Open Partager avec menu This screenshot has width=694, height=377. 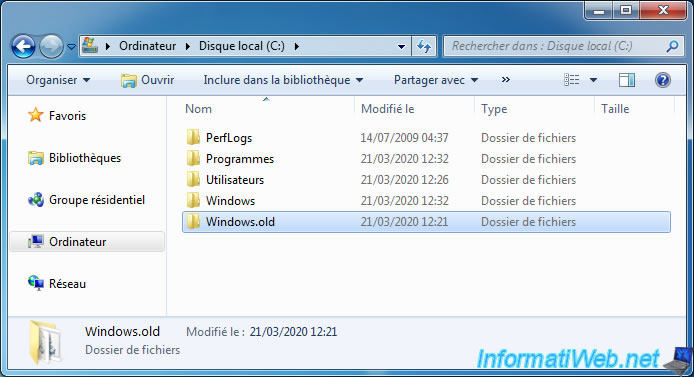436,80
